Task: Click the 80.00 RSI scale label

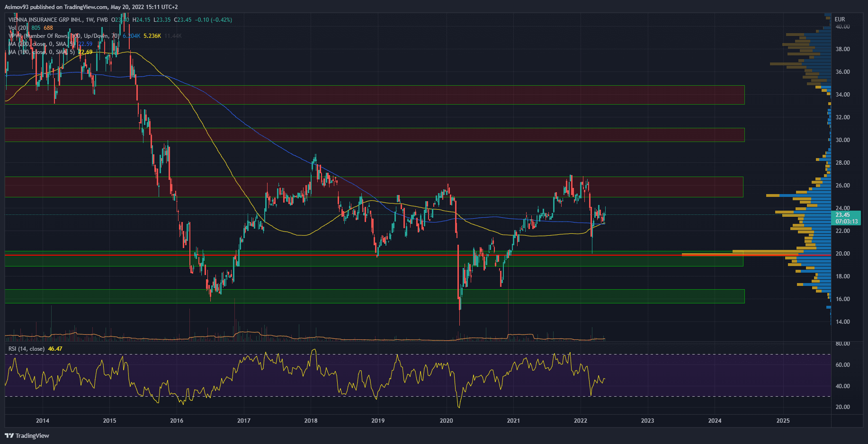Action: [842, 344]
